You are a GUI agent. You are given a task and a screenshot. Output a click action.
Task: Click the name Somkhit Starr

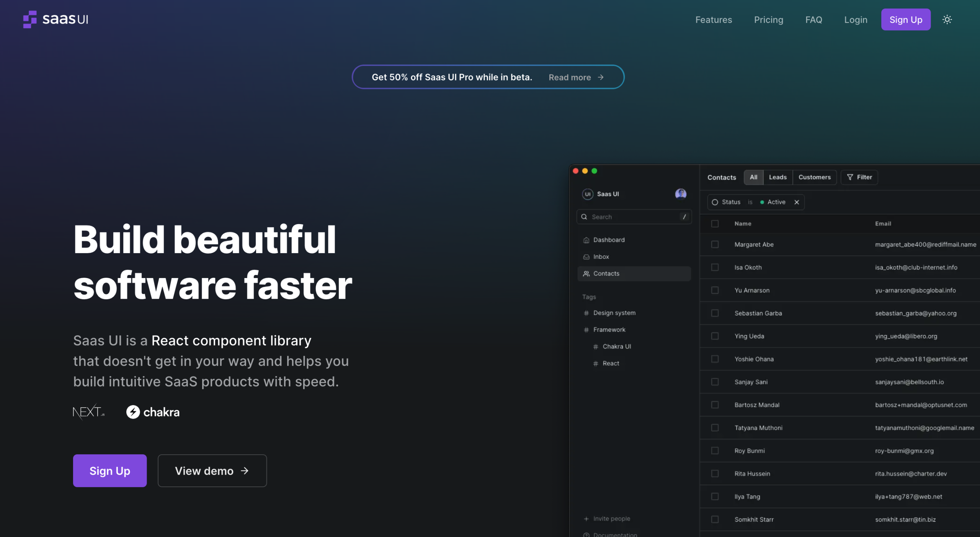754,520
